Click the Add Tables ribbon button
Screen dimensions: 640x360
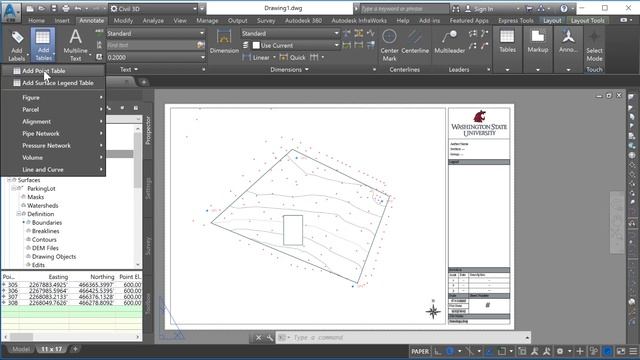pyautogui.click(x=43, y=45)
